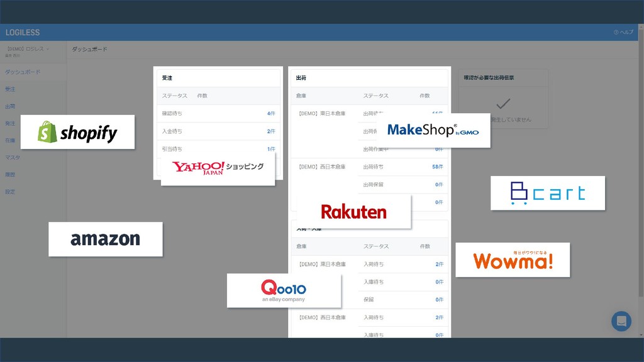Screen dimensions: 644x362
Task: Click the 確認が必要な出荷伝票 panel heading
Action: [489, 77]
